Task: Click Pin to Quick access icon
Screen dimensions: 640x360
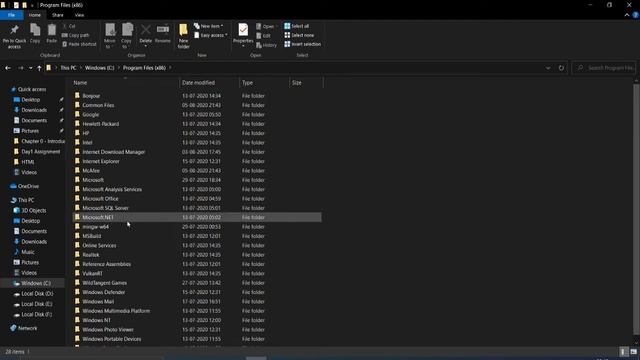Action: pos(14,30)
